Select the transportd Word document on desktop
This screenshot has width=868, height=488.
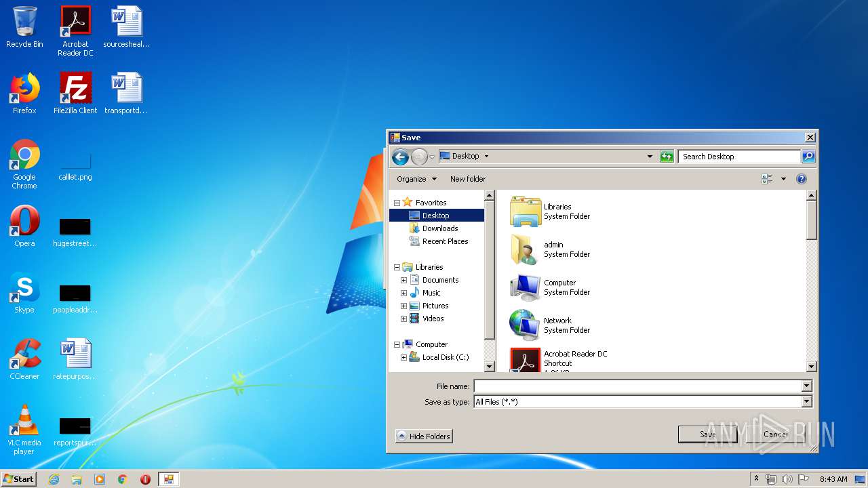[127, 94]
